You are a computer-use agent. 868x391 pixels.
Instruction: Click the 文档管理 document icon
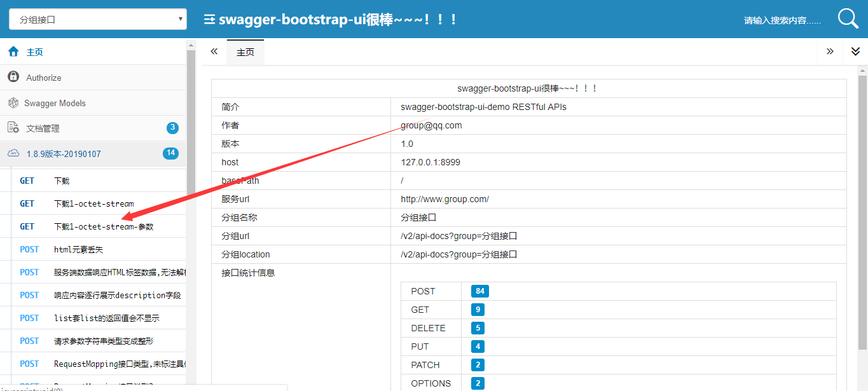[x=13, y=128]
